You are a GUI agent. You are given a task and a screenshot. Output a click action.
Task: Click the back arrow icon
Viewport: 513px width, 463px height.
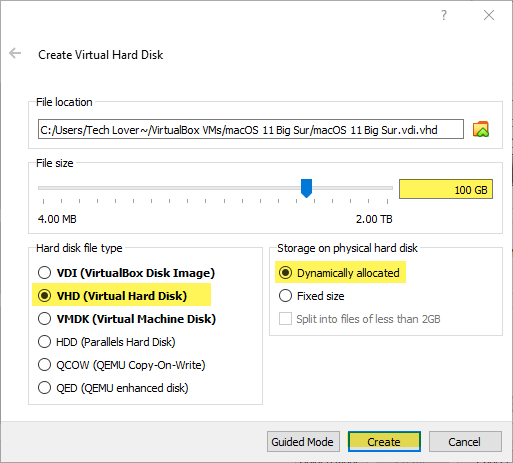(x=15, y=53)
